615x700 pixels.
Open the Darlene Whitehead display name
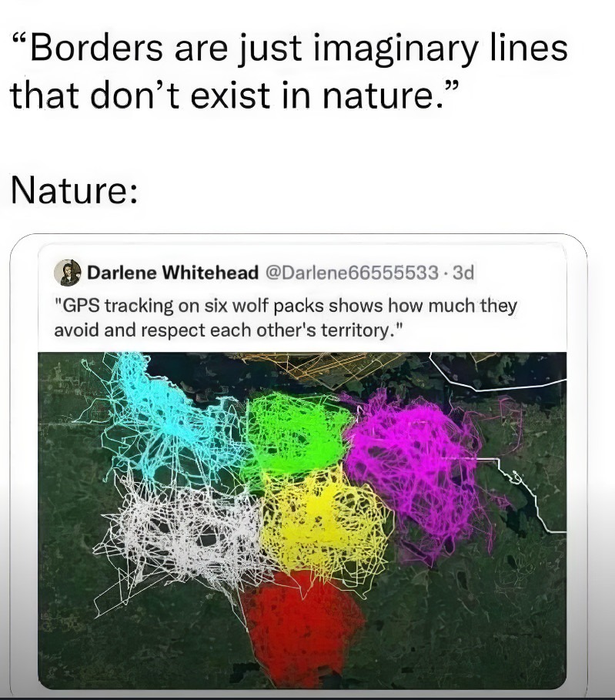point(172,273)
